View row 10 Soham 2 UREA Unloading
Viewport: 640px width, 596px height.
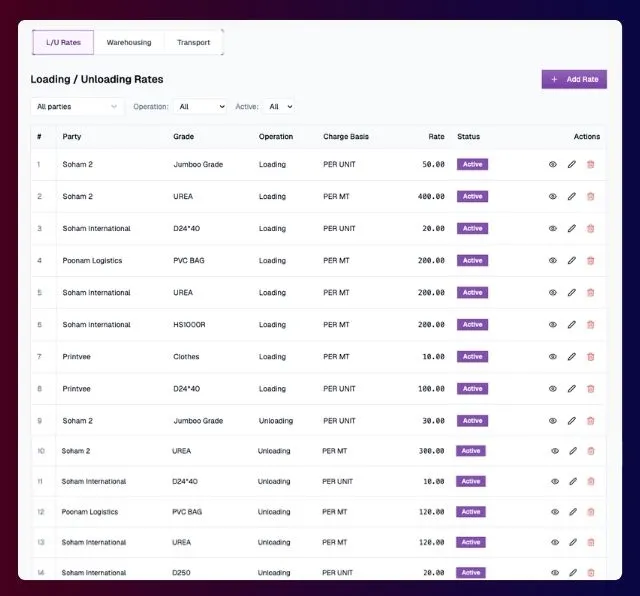(555, 451)
